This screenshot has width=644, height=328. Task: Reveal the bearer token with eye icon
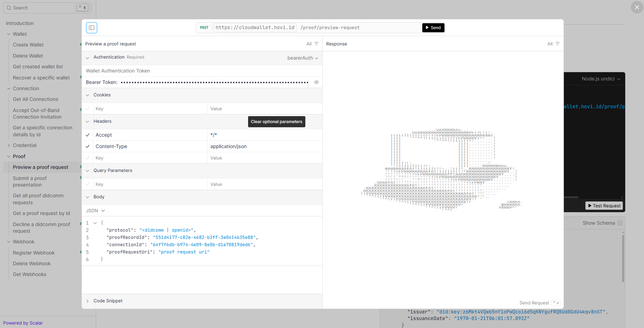[x=316, y=82]
